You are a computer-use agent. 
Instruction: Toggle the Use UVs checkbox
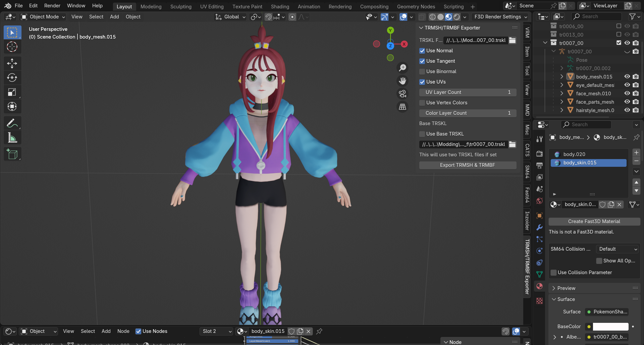pos(422,82)
